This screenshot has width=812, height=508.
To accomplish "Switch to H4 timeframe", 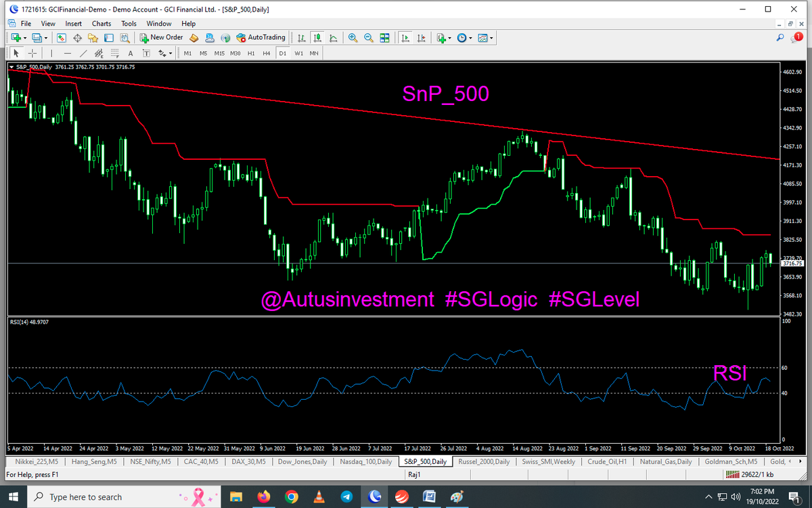I will coord(267,53).
